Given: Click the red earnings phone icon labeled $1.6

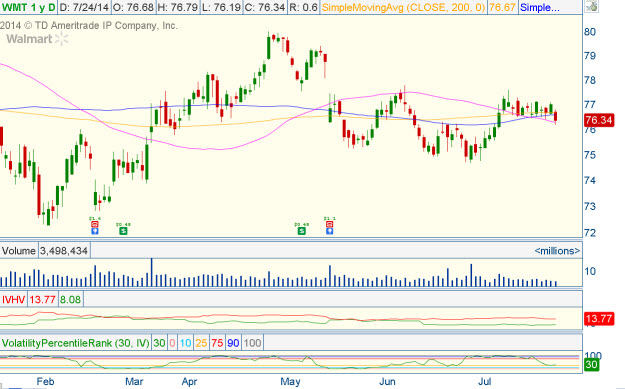Looking at the screenshot, I should (95, 224).
